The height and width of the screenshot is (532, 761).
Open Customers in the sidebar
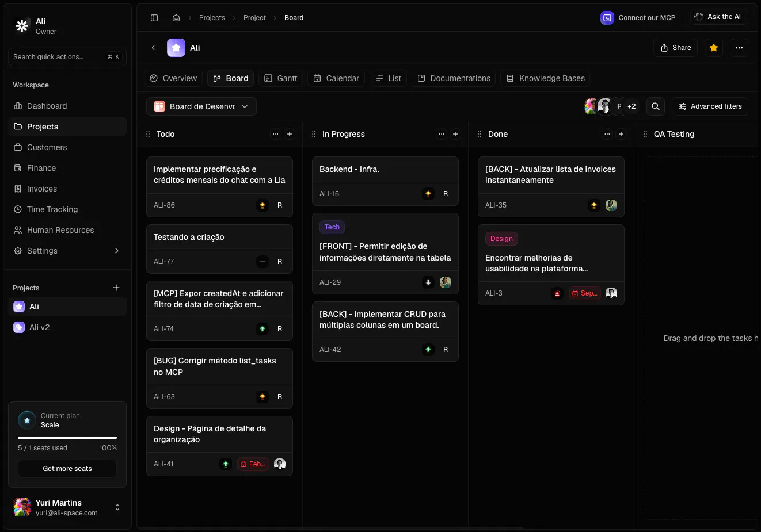(x=67, y=147)
